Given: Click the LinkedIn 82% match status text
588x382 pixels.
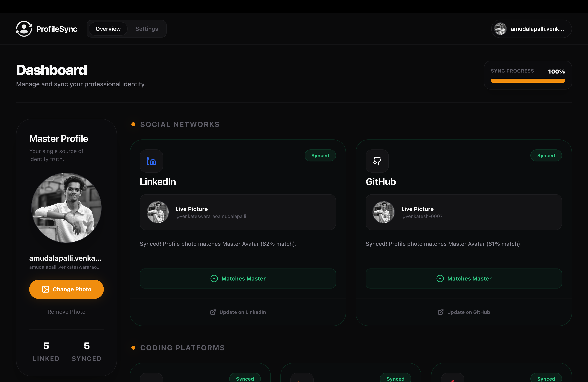Looking at the screenshot, I should coord(218,244).
